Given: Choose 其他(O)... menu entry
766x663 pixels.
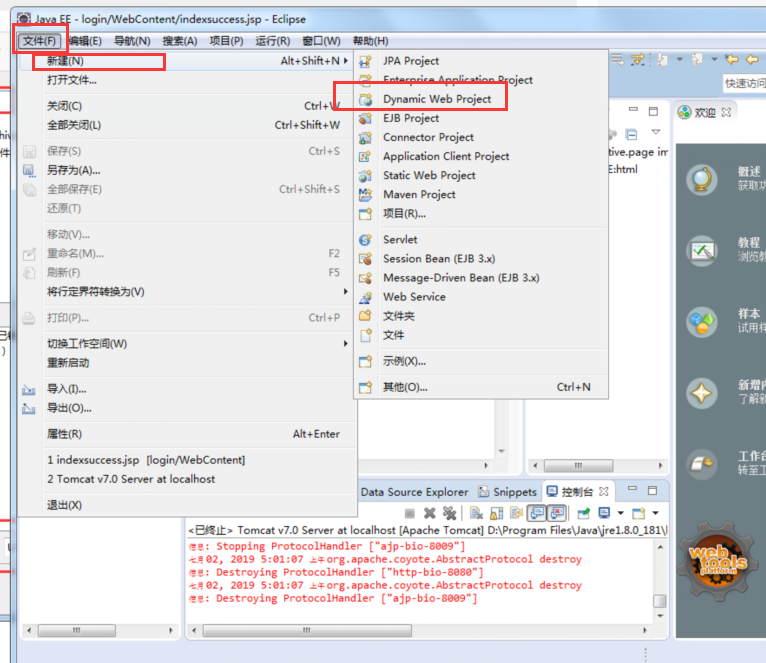Looking at the screenshot, I should [481, 387].
